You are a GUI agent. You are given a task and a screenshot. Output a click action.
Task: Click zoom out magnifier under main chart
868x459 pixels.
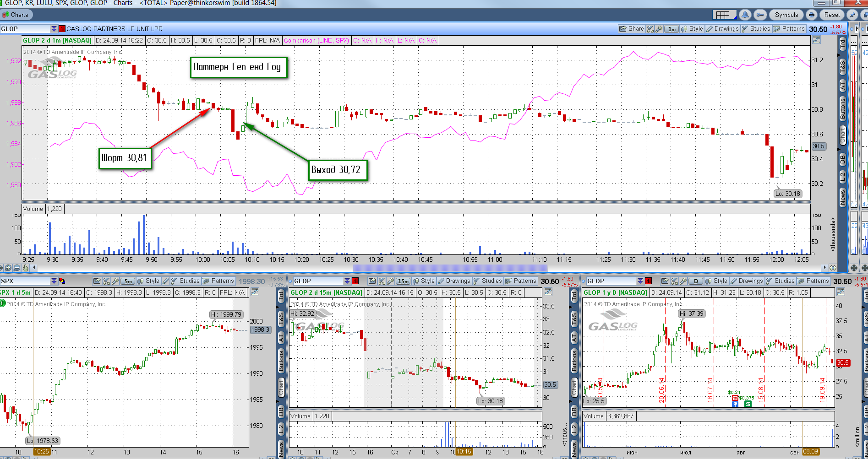pyautogui.click(x=17, y=268)
